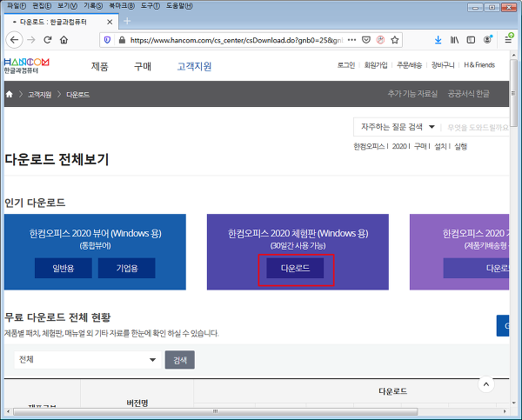Click the vertical scrollbar thumb
Screen dimensions: 522x420
[513, 92]
